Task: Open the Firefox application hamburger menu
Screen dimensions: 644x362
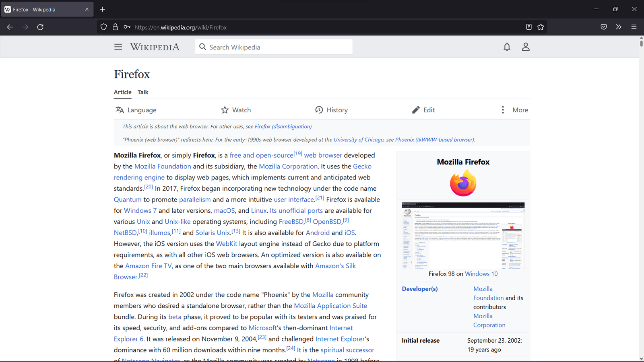Action: (634, 27)
